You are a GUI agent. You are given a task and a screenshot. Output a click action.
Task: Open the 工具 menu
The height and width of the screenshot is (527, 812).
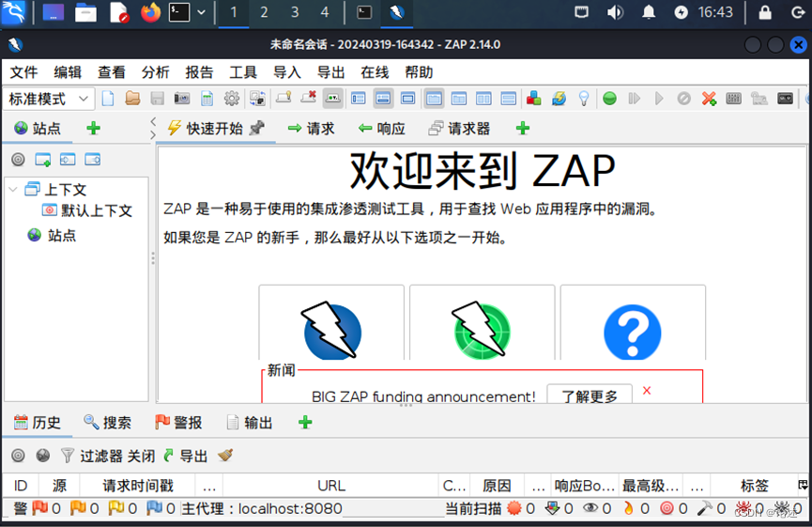tap(243, 72)
